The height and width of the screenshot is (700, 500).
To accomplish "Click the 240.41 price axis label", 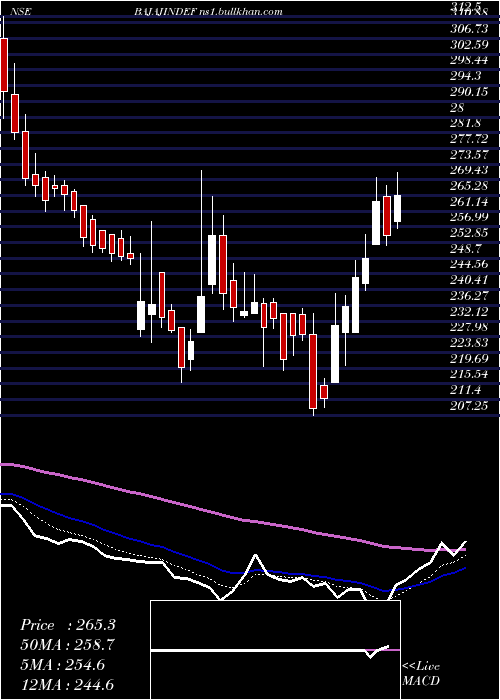I will coord(471,280).
